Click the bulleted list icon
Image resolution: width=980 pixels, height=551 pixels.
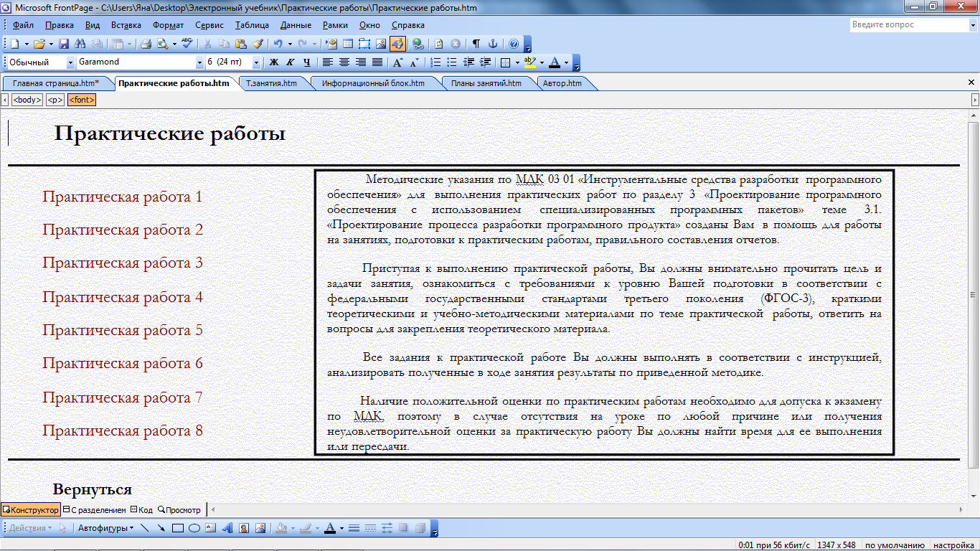pyautogui.click(x=452, y=62)
